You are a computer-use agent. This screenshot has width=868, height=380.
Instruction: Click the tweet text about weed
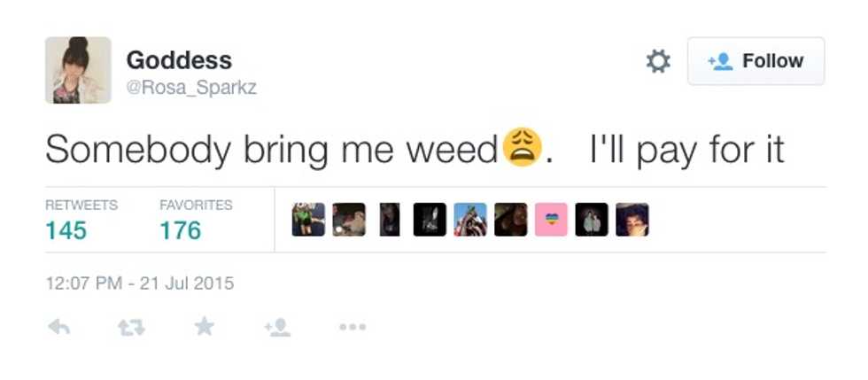pyautogui.click(x=415, y=150)
